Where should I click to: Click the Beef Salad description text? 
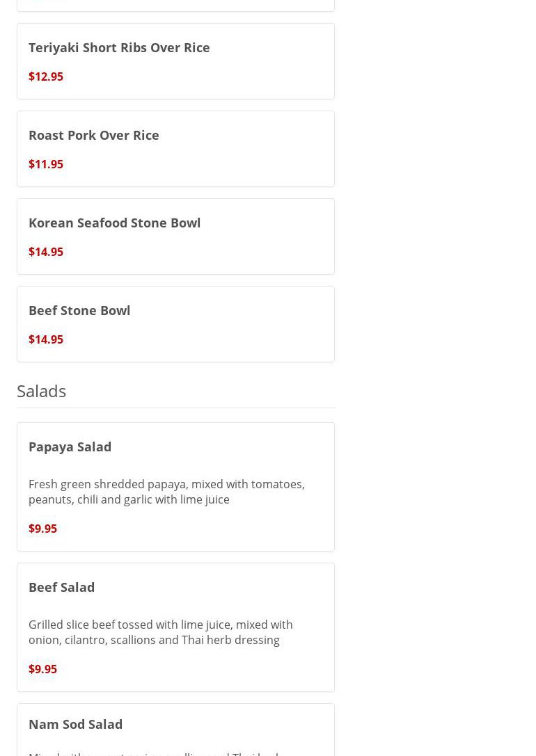[x=161, y=632]
